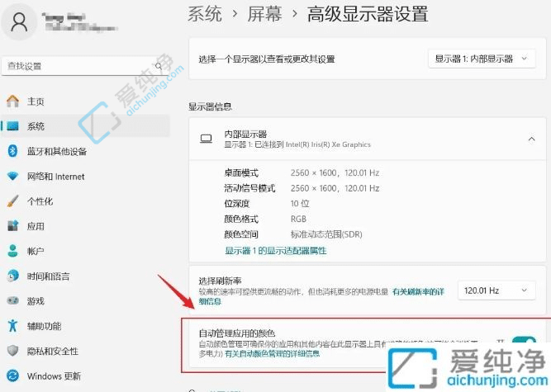Viewport: 551px width, 392px height.
Task: Click the 选择刷新率 label
Action: point(220,281)
